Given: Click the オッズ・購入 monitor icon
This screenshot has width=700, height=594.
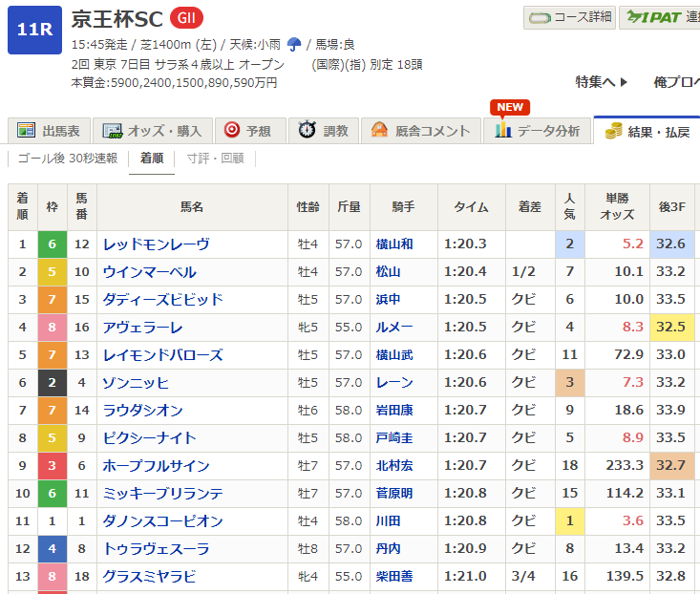Looking at the screenshot, I should (113, 131).
